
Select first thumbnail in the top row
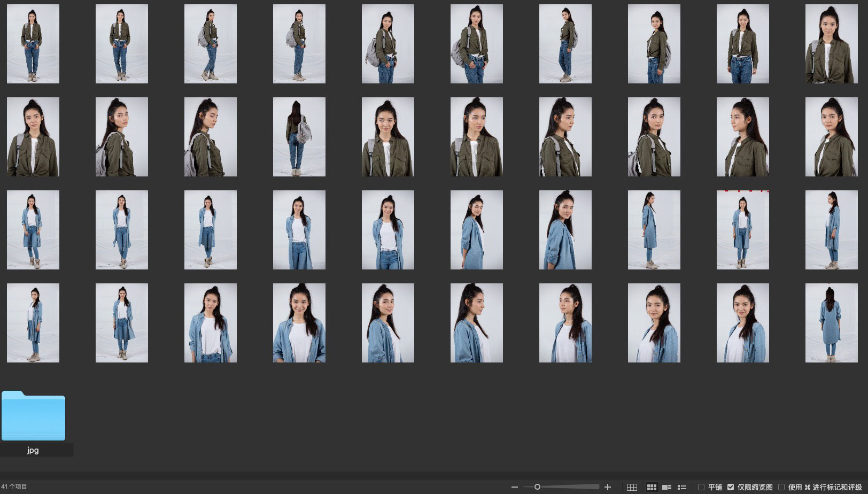tap(33, 44)
